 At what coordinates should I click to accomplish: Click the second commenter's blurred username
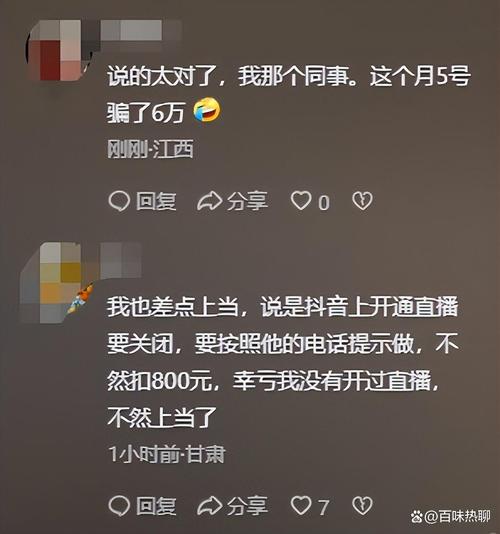(x=121, y=260)
